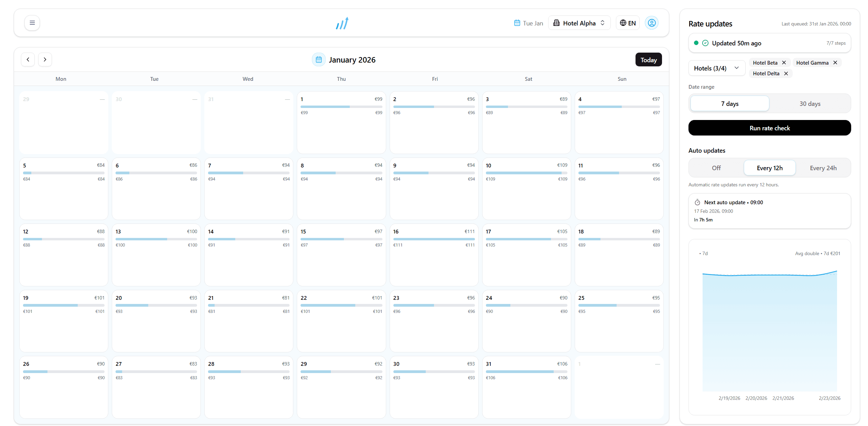Turn Off automatic rate updates
The width and height of the screenshot is (868, 426).
pyautogui.click(x=716, y=168)
